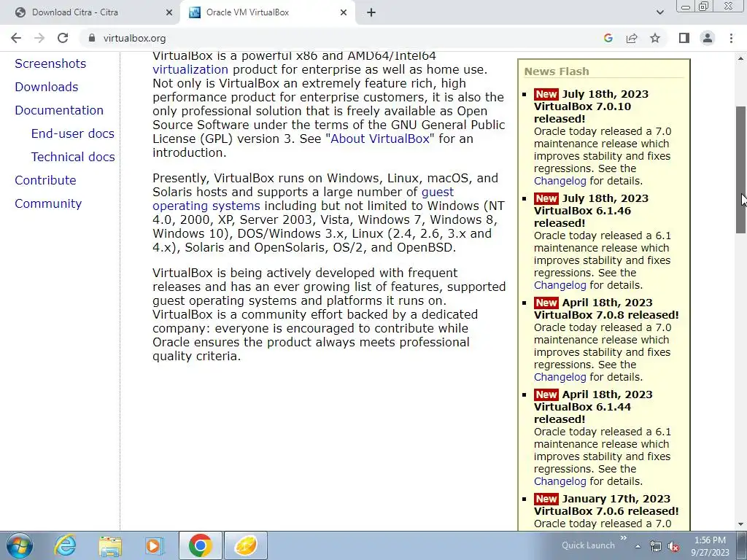Share this page using the share icon
The image size is (747, 560).
(x=632, y=38)
